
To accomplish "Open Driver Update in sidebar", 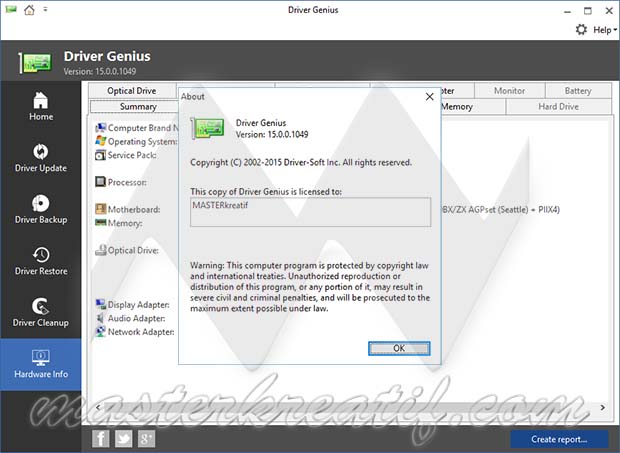I will point(41,158).
